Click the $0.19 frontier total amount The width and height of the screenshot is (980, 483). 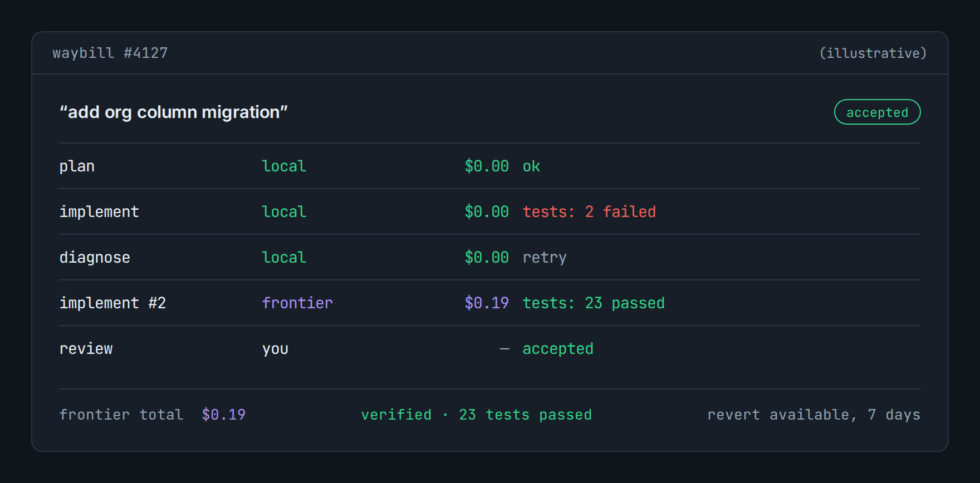click(224, 415)
